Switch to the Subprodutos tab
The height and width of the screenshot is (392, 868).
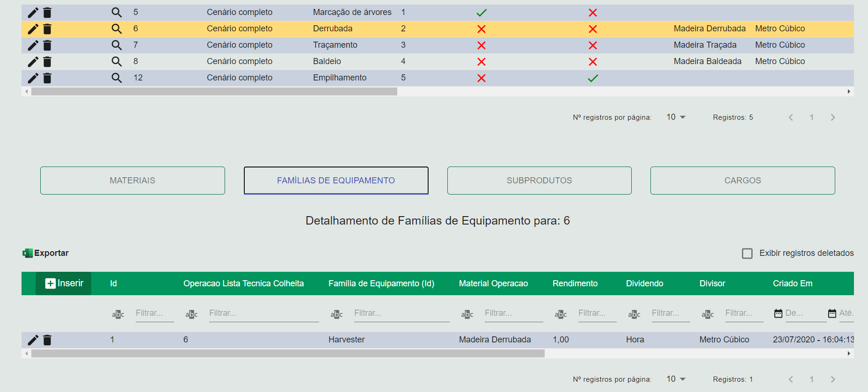coord(539,181)
